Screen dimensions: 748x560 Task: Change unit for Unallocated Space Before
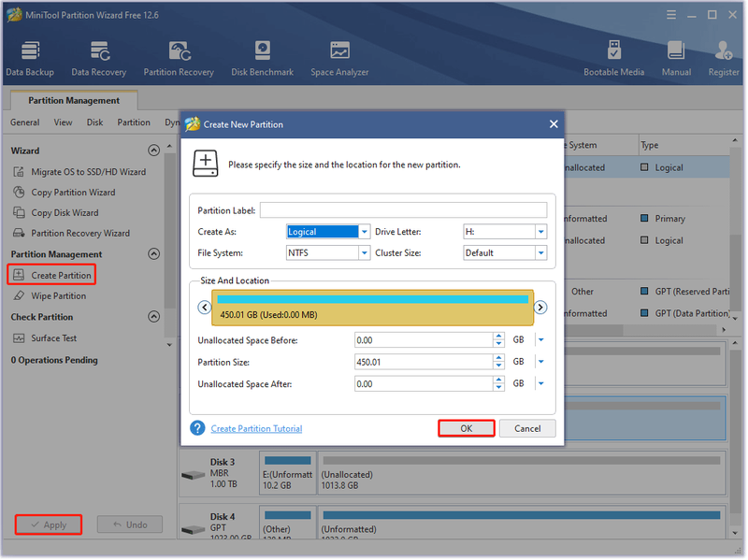541,340
